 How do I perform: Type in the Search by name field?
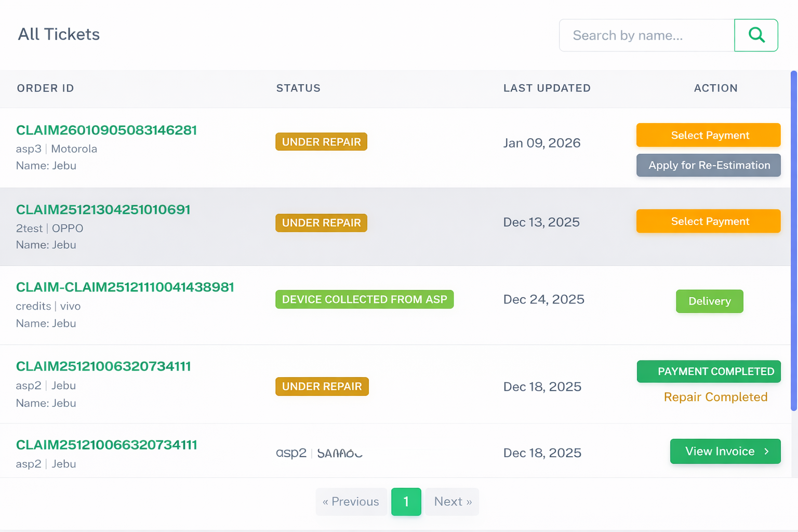[646, 35]
